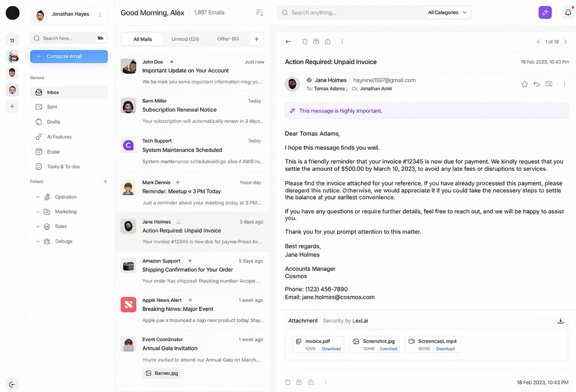This screenshot has height=392, width=576.
Task: Expand the Marketing folder chevron
Action: pos(38,212)
